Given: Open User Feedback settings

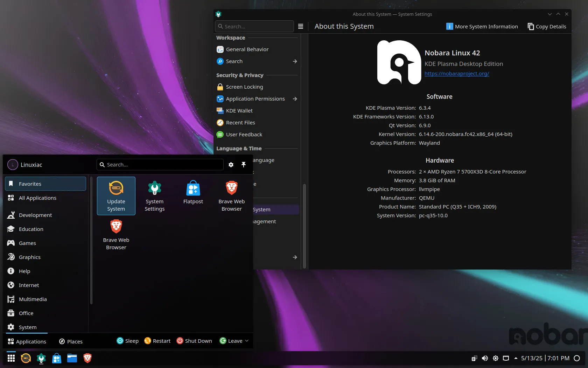Looking at the screenshot, I should click(244, 134).
